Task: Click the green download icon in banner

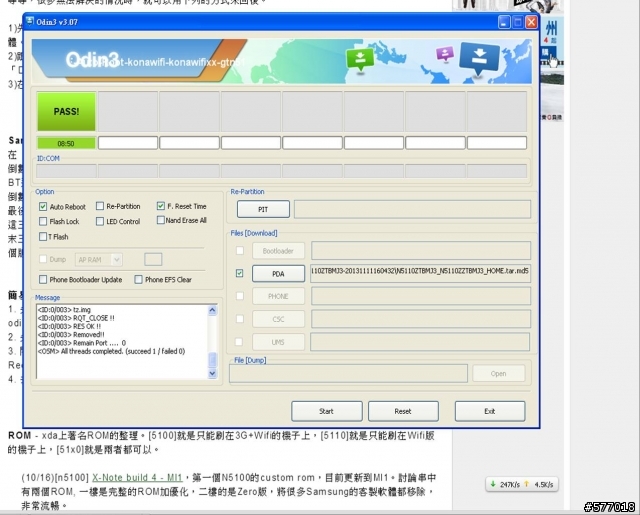Action: click(x=360, y=59)
